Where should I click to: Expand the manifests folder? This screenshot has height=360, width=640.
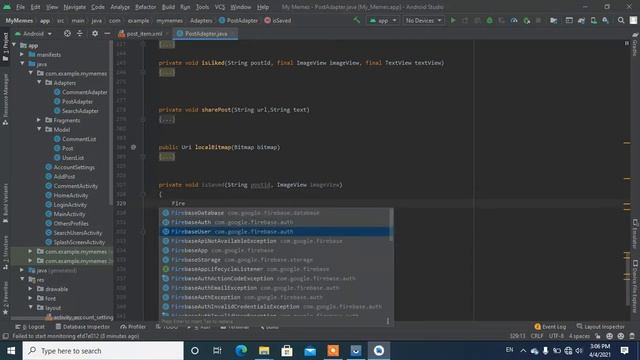(x=22, y=54)
